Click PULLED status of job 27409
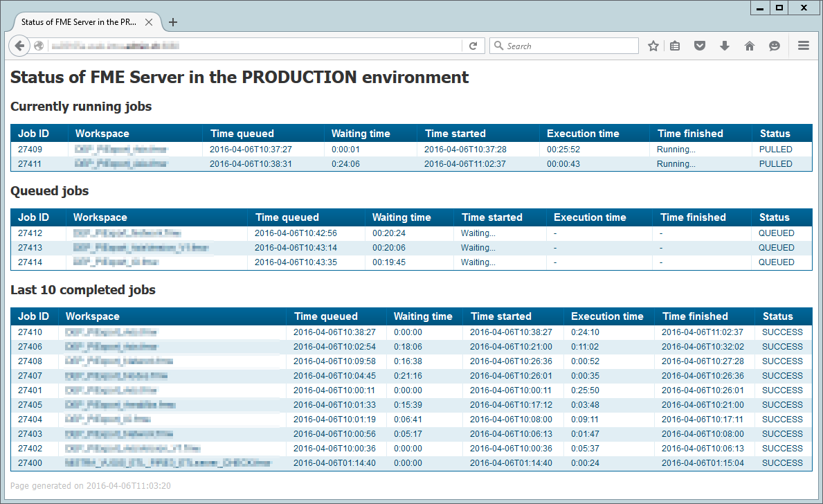 (x=775, y=149)
